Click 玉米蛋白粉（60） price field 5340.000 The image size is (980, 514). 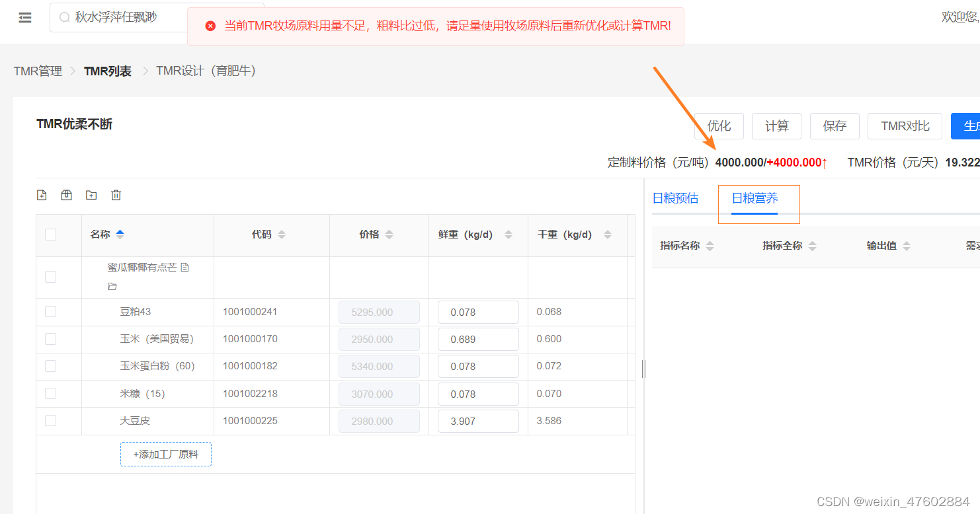(x=379, y=366)
